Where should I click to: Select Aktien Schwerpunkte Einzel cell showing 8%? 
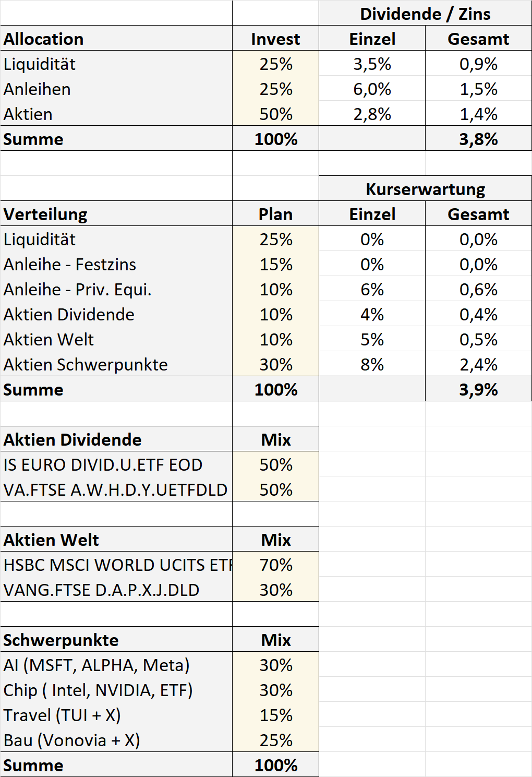tap(372, 365)
